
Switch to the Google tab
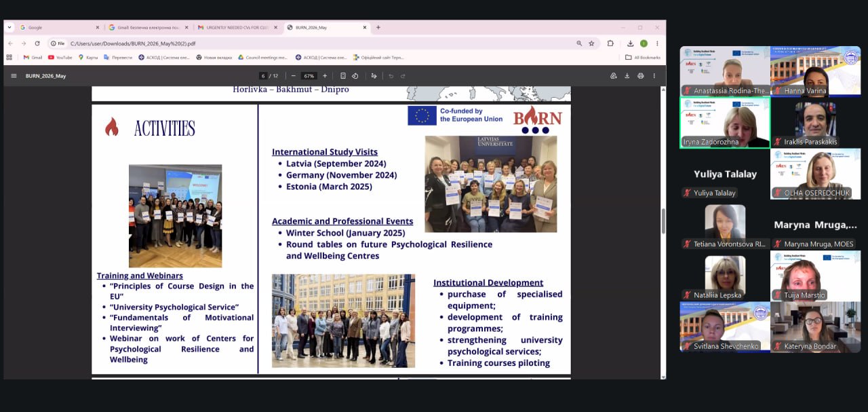pyautogui.click(x=59, y=28)
